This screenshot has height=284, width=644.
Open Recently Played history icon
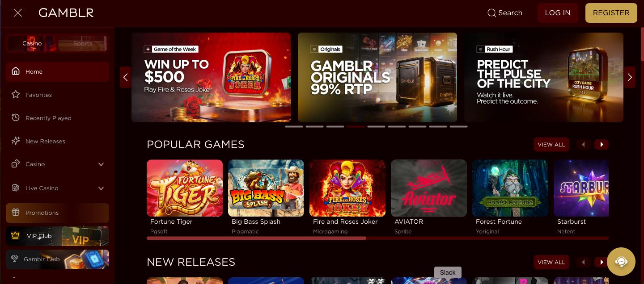(x=16, y=118)
